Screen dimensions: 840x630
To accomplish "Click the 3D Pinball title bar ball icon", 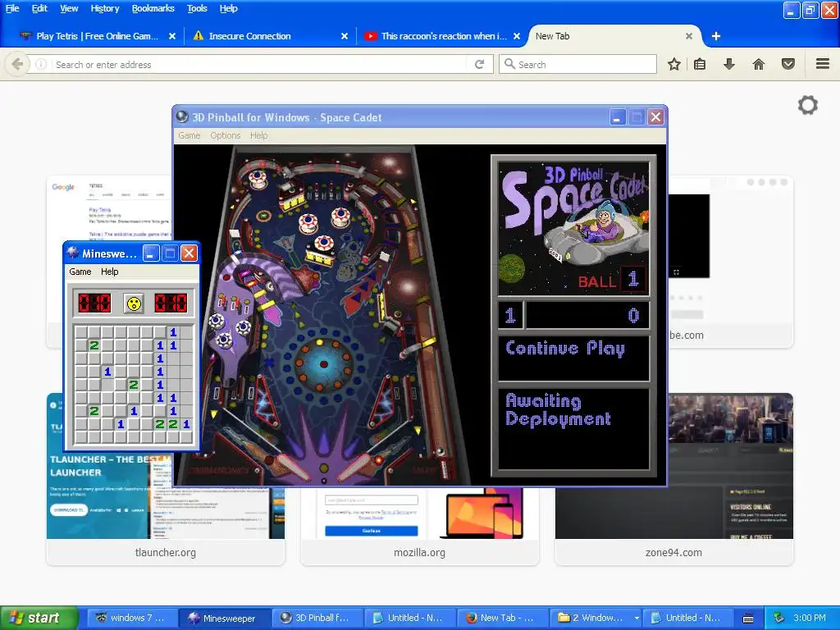I will point(182,116).
